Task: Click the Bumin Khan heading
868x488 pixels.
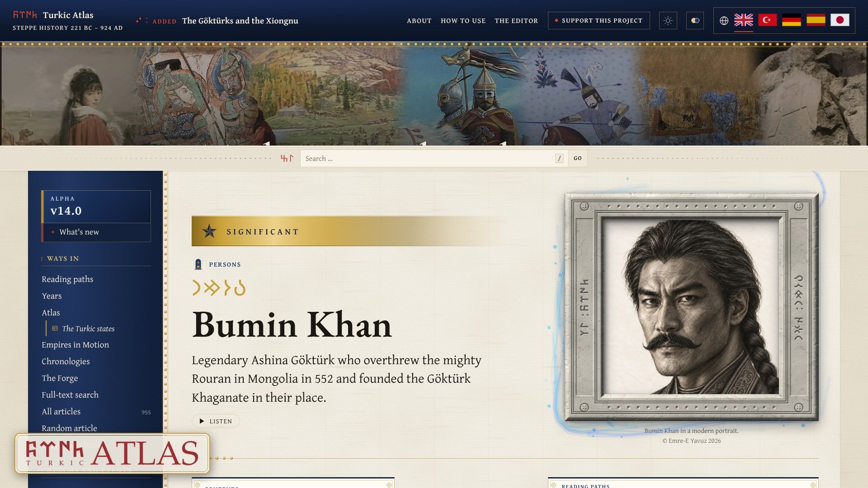Action: (292, 324)
